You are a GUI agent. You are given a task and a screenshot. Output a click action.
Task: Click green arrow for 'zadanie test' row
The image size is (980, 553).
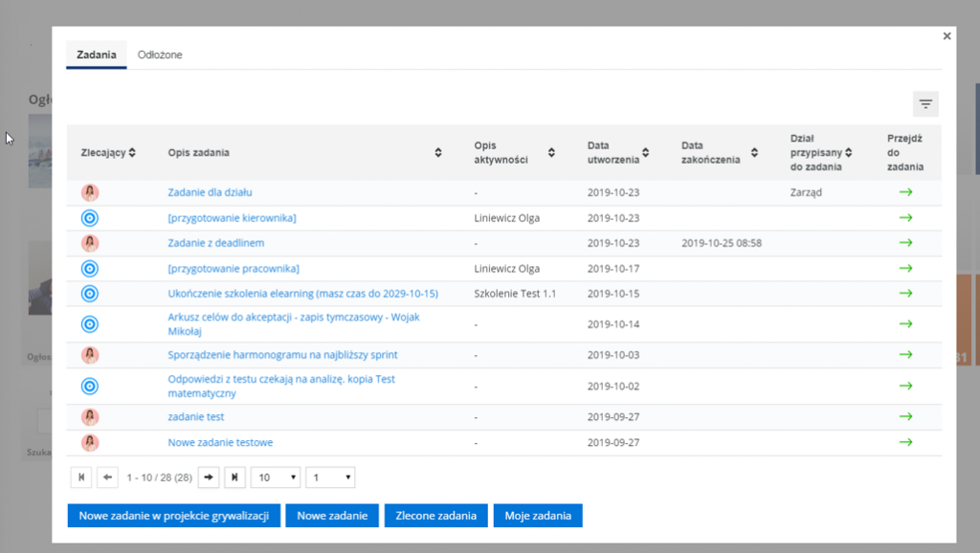[x=905, y=417]
